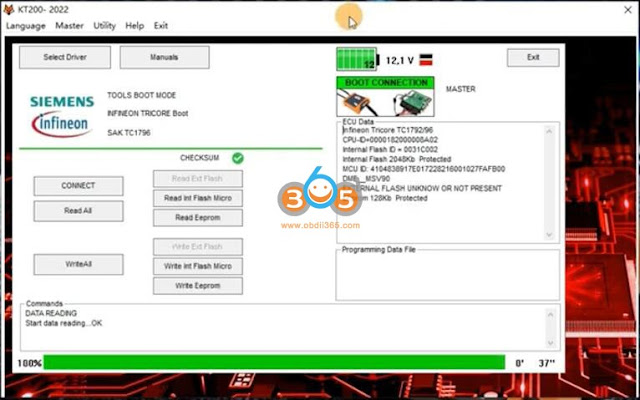Screen dimensions: 640x400
Task: Click the 12,1 V voltage reading
Action: coord(400,60)
